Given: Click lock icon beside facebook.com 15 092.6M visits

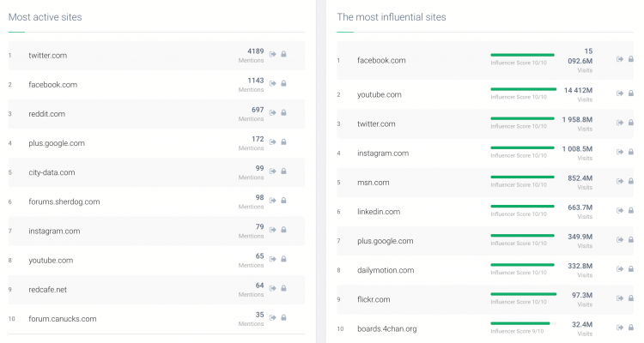Looking at the screenshot, I should point(631,59).
